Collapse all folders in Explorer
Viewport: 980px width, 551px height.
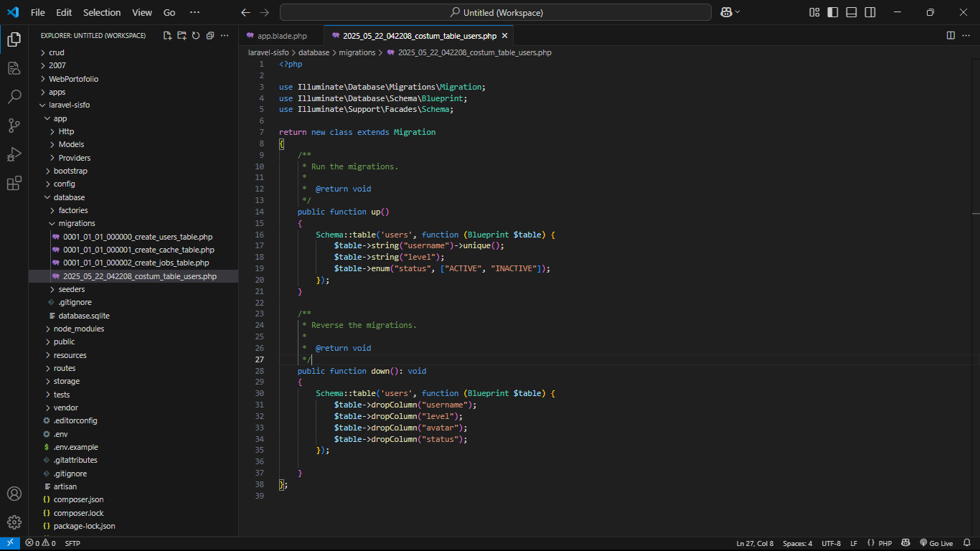[209, 35]
